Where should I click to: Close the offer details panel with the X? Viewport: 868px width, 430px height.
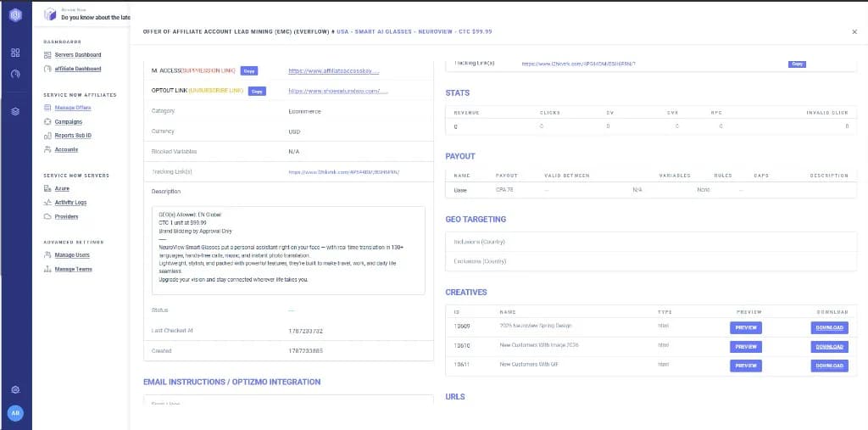click(854, 32)
